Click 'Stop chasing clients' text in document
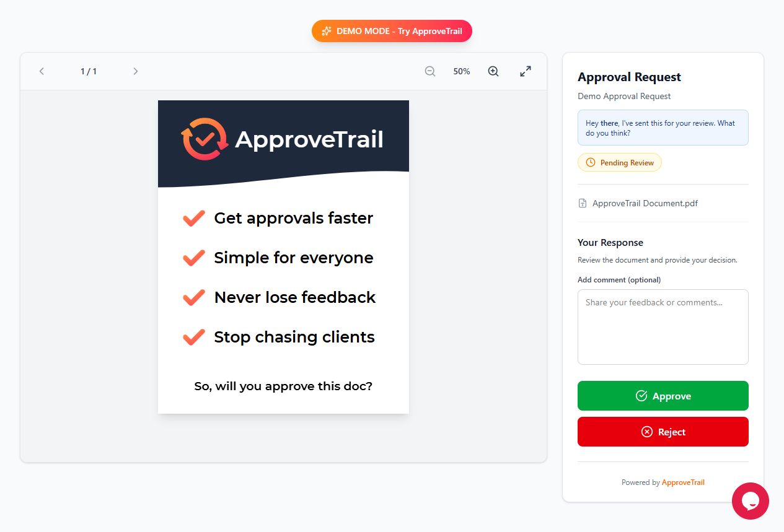784x532 pixels. coord(294,337)
